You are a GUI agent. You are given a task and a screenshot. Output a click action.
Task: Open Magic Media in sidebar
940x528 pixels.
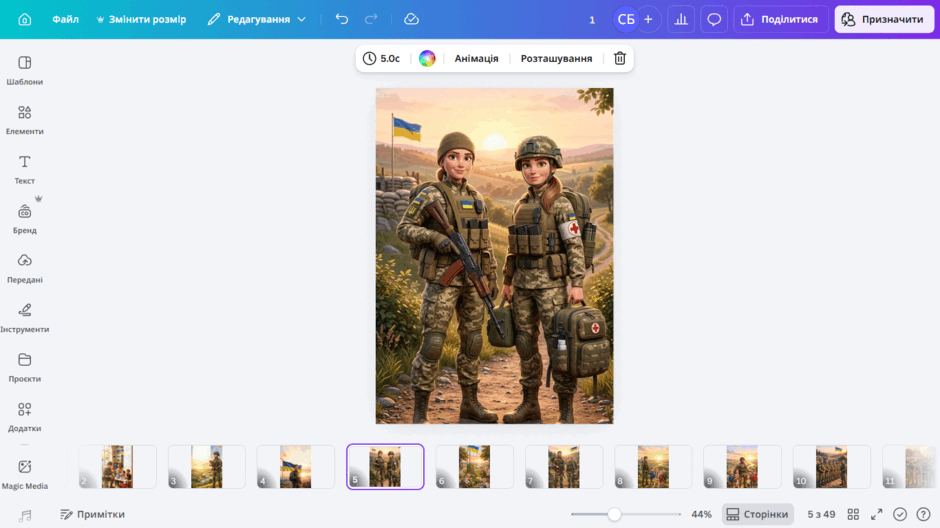click(25, 475)
